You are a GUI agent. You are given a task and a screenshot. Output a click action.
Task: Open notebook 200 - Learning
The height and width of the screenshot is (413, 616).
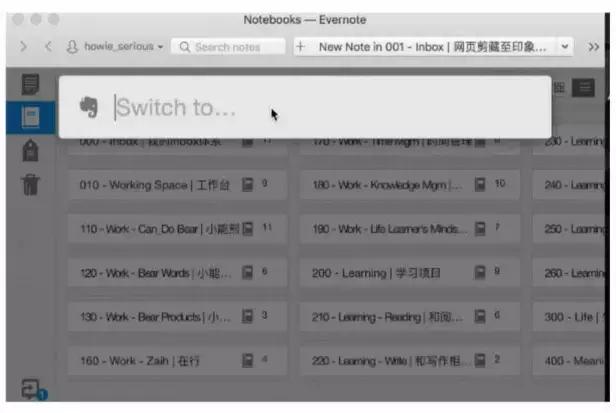click(x=410, y=272)
